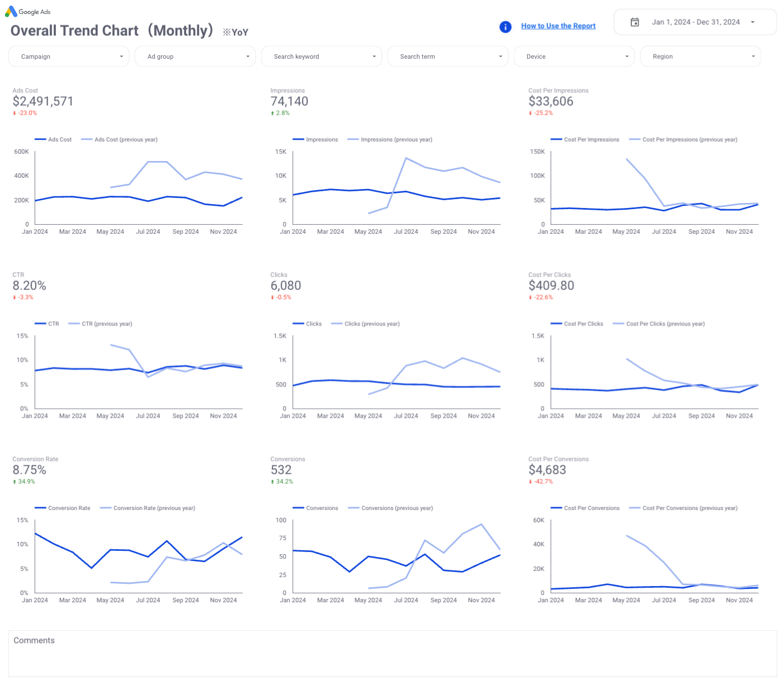Open the How to Use the Report link
The height and width of the screenshot is (680, 784).
(x=558, y=26)
